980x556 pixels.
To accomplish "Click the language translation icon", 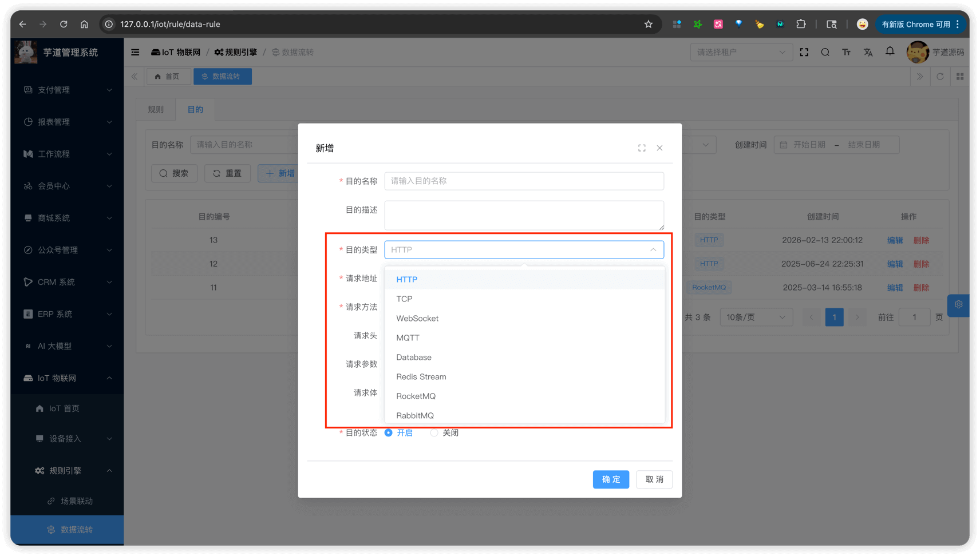I will point(868,52).
